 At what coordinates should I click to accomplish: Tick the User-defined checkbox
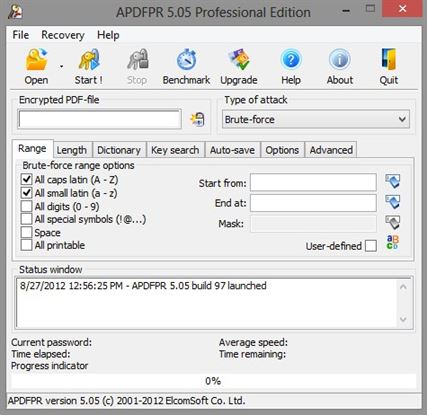(x=371, y=246)
